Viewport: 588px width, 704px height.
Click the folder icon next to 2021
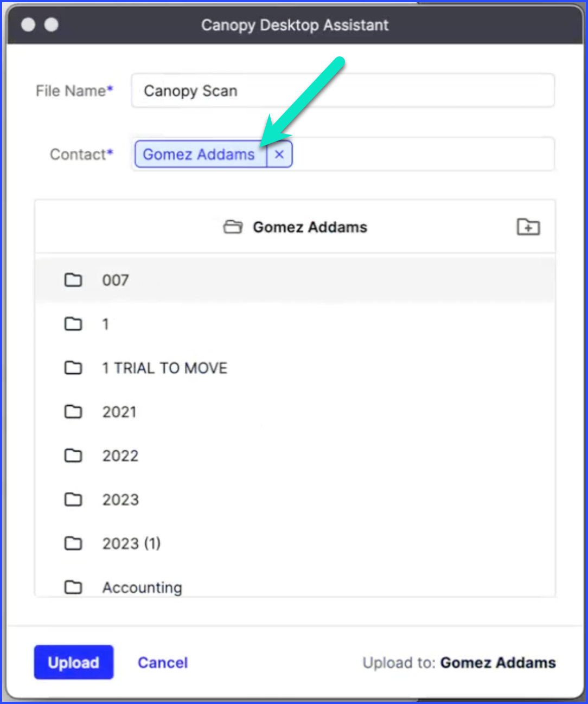73,412
